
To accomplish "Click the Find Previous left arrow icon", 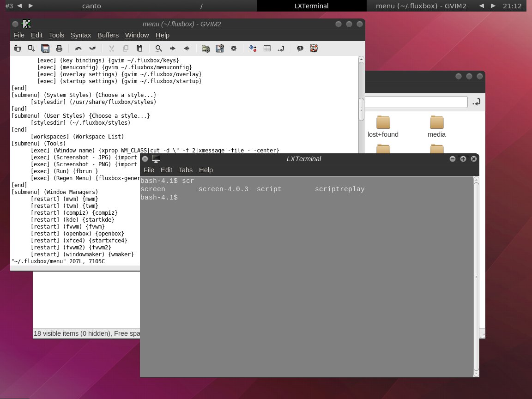I will point(187,48).
